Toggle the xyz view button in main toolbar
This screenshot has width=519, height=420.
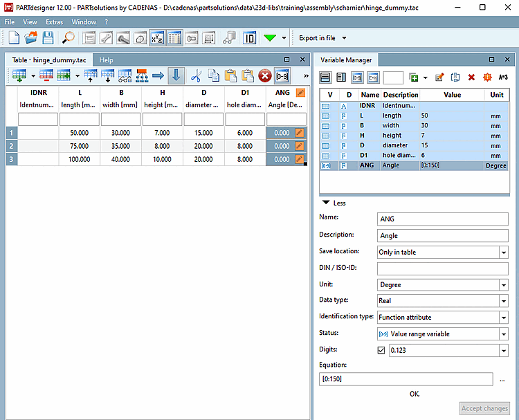pyautogui.click(x=157, y=37)
